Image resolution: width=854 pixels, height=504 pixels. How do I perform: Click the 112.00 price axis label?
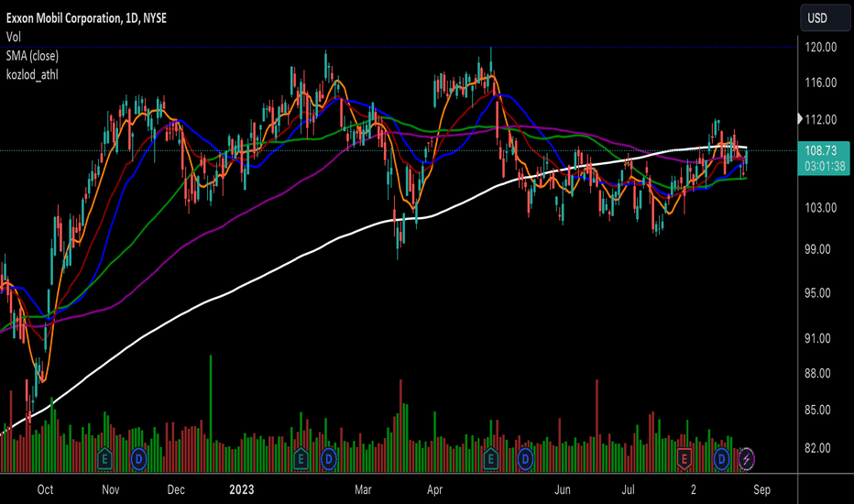click(x=821, y=119)
